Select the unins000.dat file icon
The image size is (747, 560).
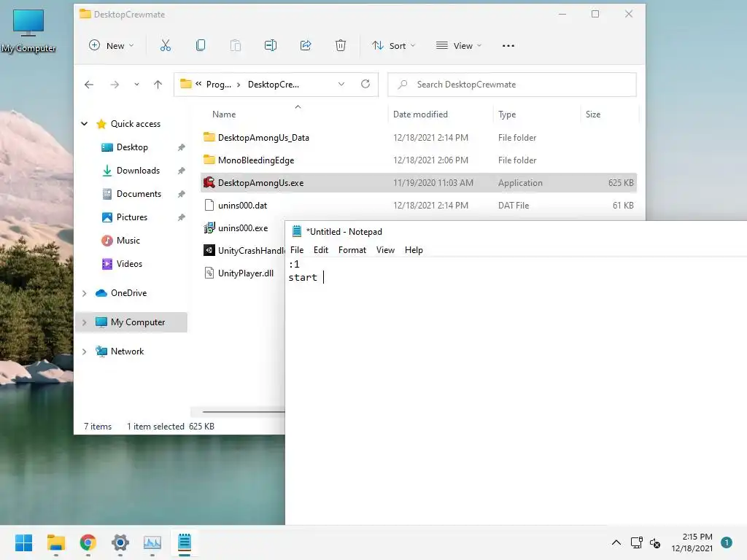pos(209,205)
